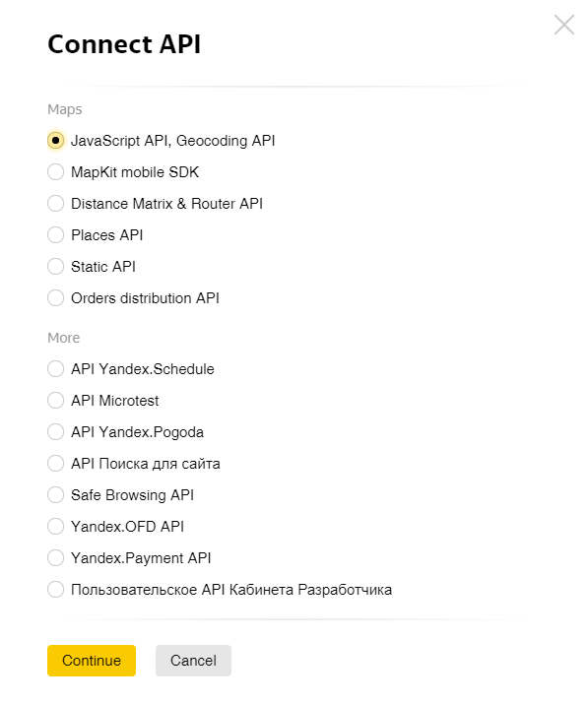This screenshot has height=704, width=588.
Task: Pick the Places API radio button
Action: pos(55,234)
